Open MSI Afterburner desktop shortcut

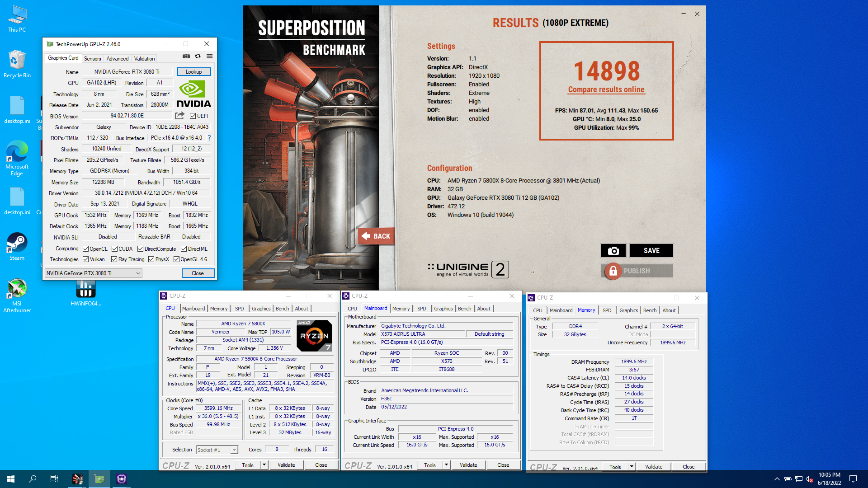[17, 296]
